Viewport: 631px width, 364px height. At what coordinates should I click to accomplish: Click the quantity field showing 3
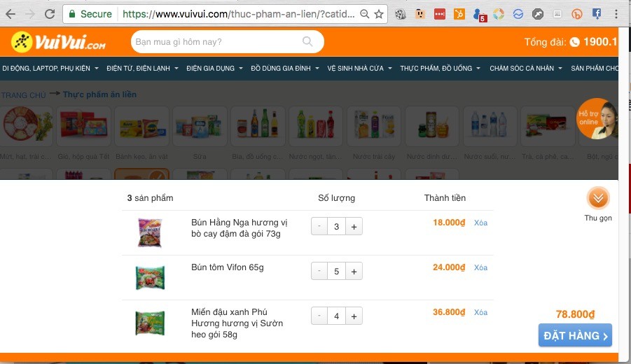(336, 226)
